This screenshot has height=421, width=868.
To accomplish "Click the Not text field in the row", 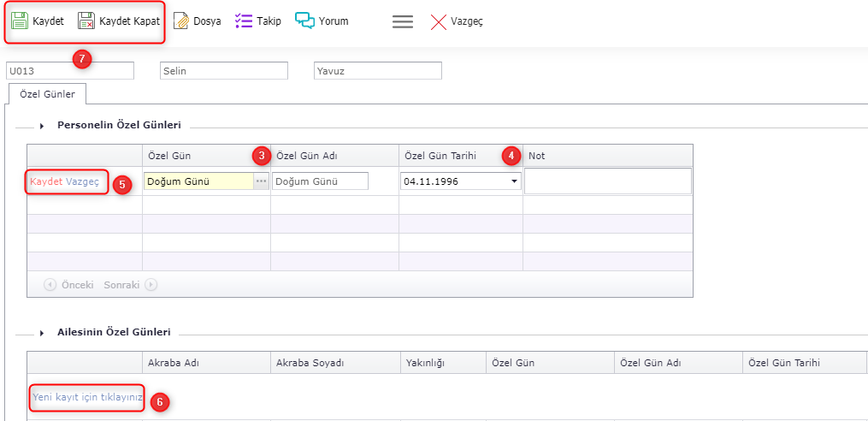I will tap(607, 181).
